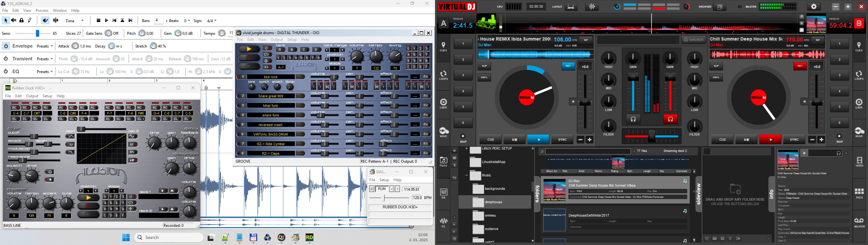Image resolution: width=868 pixels, height=245 pixels.
Task: Open the Window menu in ADRUM window
Action: pyautogui.click(x=60, y=11)
